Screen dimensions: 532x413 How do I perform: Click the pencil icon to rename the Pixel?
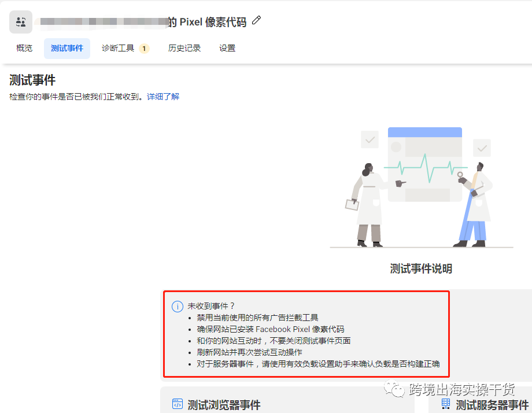pos(256,20)
